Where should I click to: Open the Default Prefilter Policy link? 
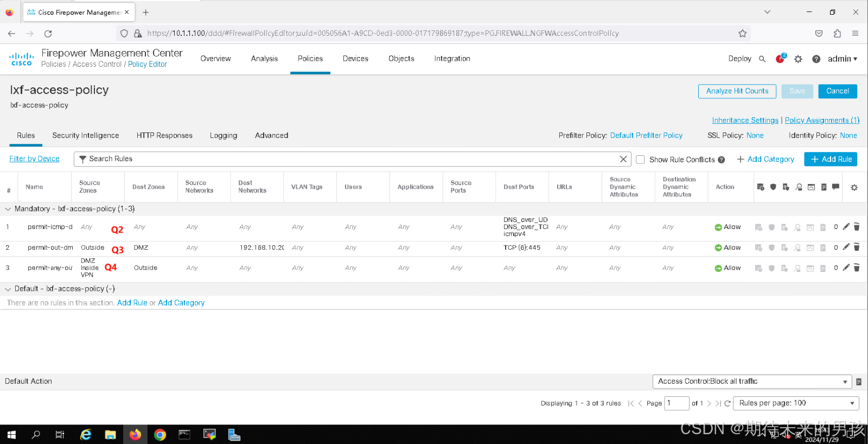[x=646, y=136]
